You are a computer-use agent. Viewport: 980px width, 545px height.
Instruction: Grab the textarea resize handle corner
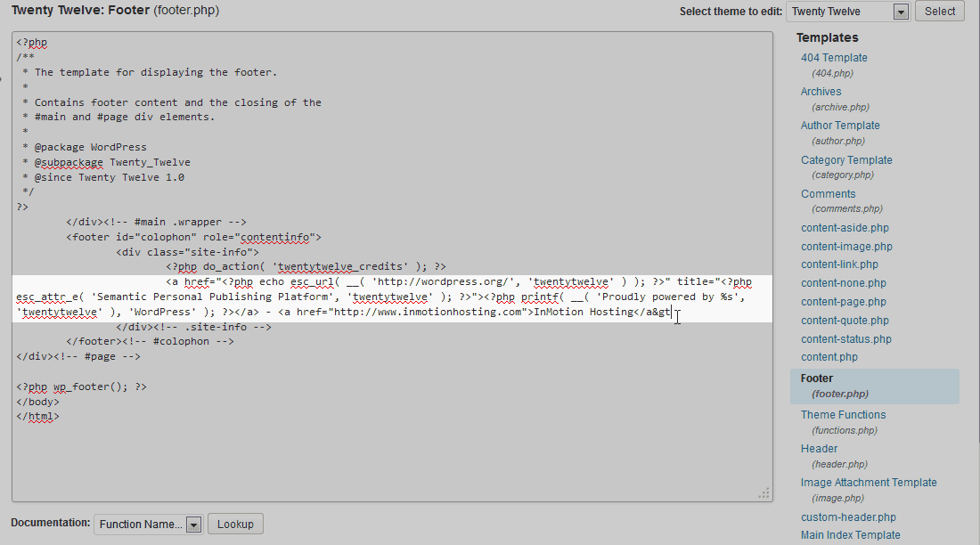764,492
